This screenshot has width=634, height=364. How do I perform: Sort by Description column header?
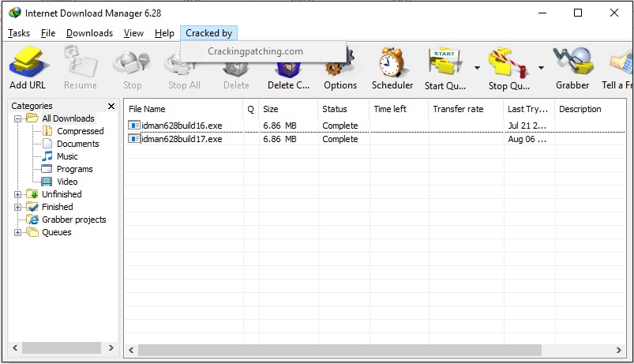pos(591,109)
